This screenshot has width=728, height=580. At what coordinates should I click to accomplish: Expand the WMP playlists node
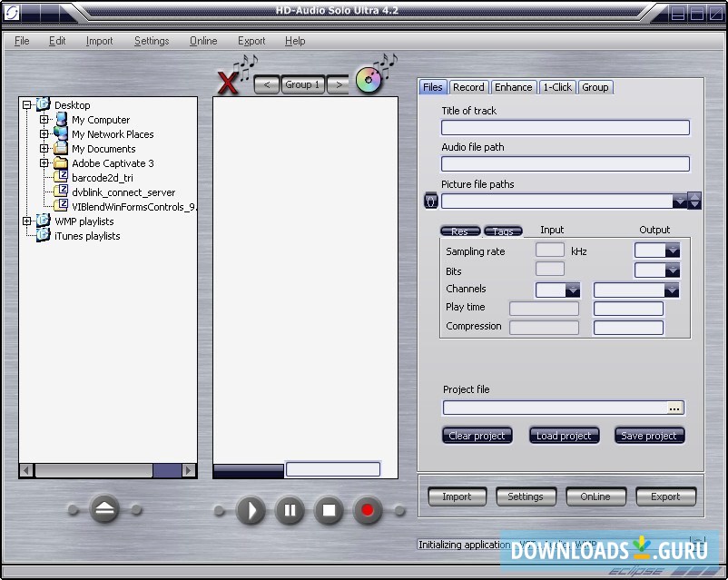tap(27, 221)
